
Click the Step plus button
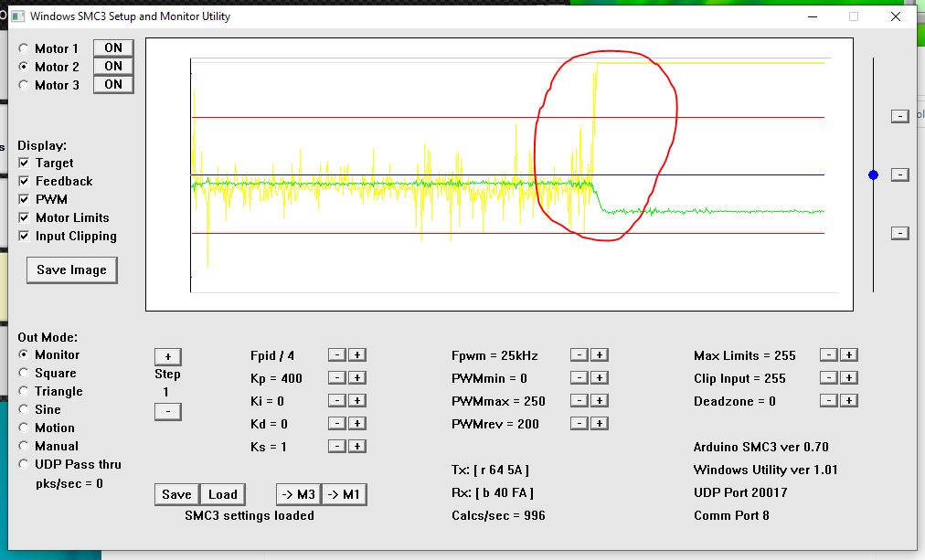click(167, 356)
